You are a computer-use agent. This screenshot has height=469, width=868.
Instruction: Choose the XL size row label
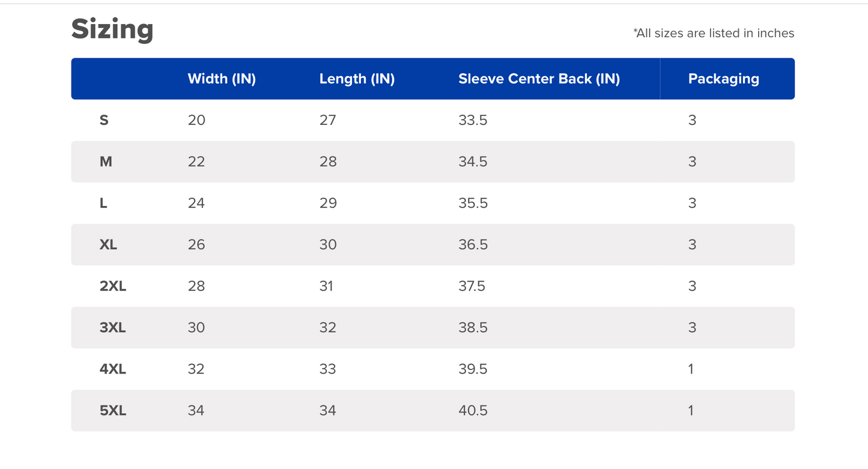108,244
